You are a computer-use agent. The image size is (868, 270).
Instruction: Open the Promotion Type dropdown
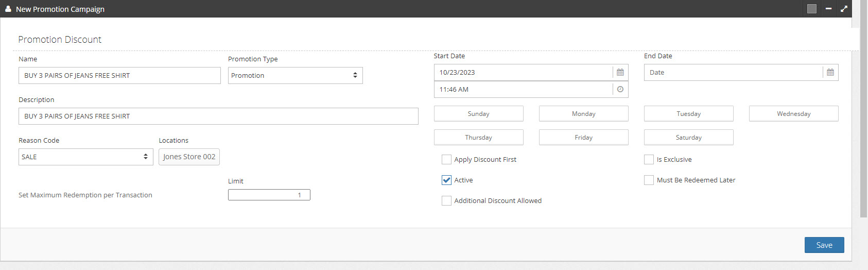tap(295, 76)
